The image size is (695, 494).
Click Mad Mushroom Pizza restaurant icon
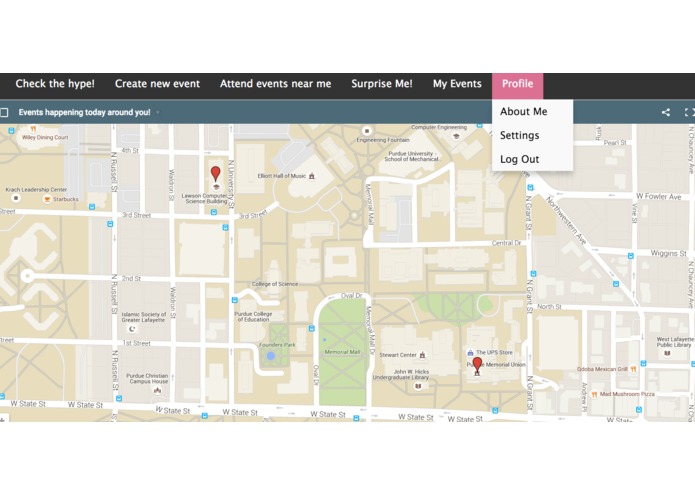[x=594, y=394]
